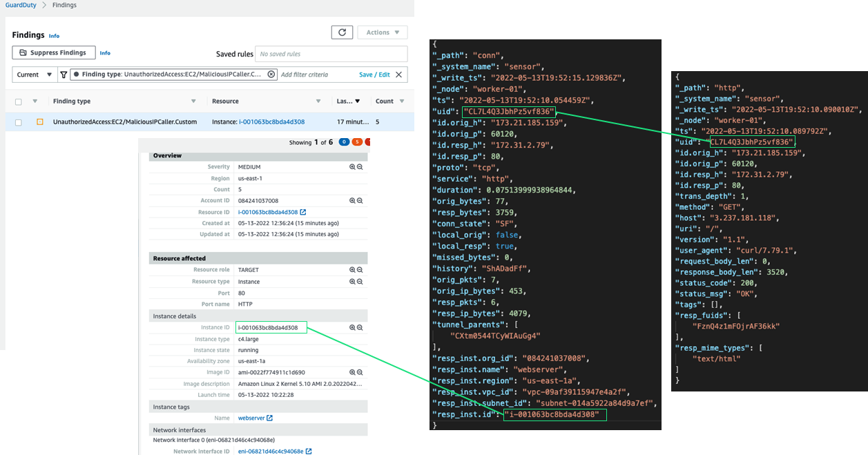Open the Save / Edit filter link
868x455 pixels.
[374, 75]
